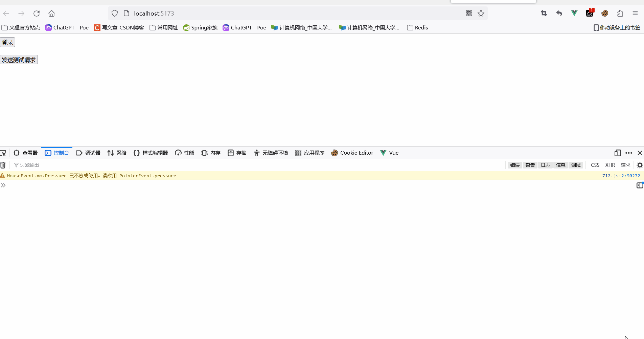Screen dimensions: 644x339
Task: Open Cookie Editor extension in toolbar
Action: tap(605, 14)
